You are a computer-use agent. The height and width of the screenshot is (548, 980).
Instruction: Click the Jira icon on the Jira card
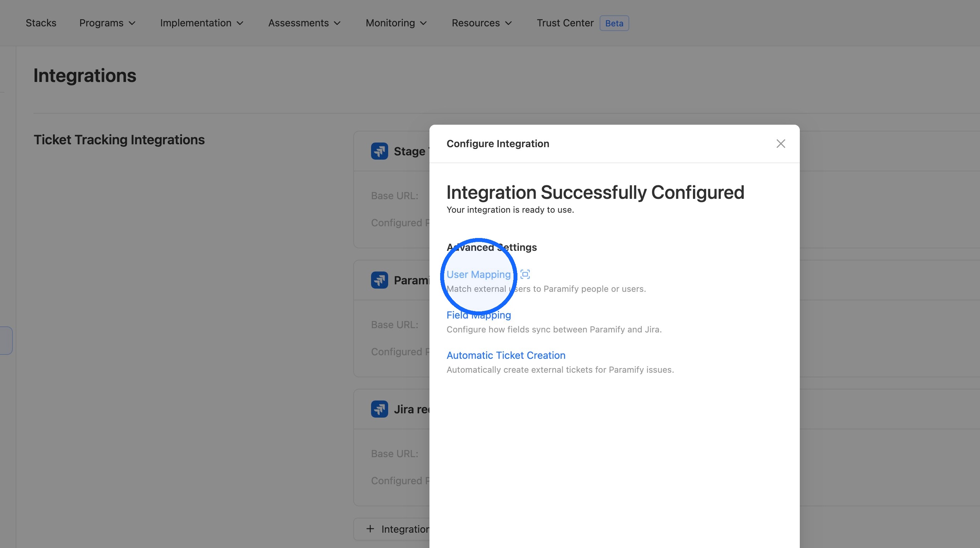tap(379, 409)
